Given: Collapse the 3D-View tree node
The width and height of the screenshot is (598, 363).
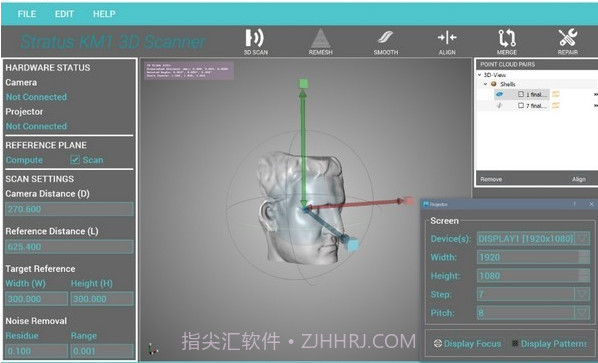Looking at the screenshot, I should (480, 75).
